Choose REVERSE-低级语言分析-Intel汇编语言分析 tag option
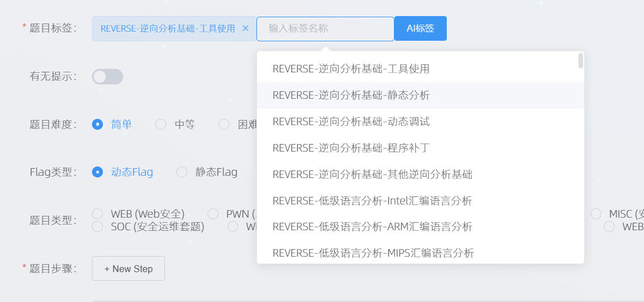The height and width of the screenshot is (302, 644). [x=372, y=201]
